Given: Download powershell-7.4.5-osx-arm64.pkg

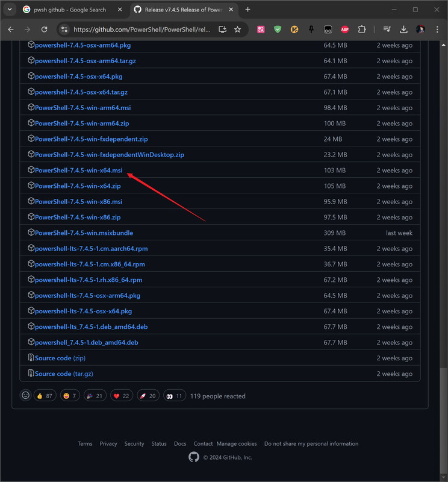Looking at the screenshot, I should click(82, 45).
